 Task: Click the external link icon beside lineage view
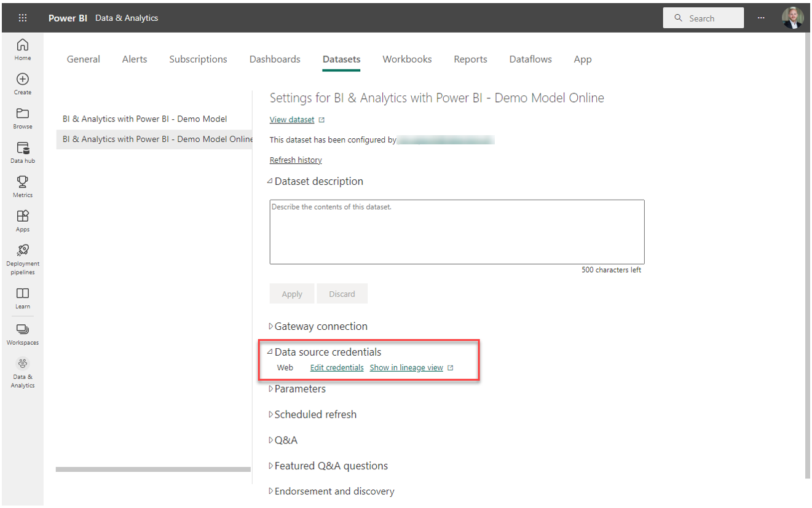(451, 368)
